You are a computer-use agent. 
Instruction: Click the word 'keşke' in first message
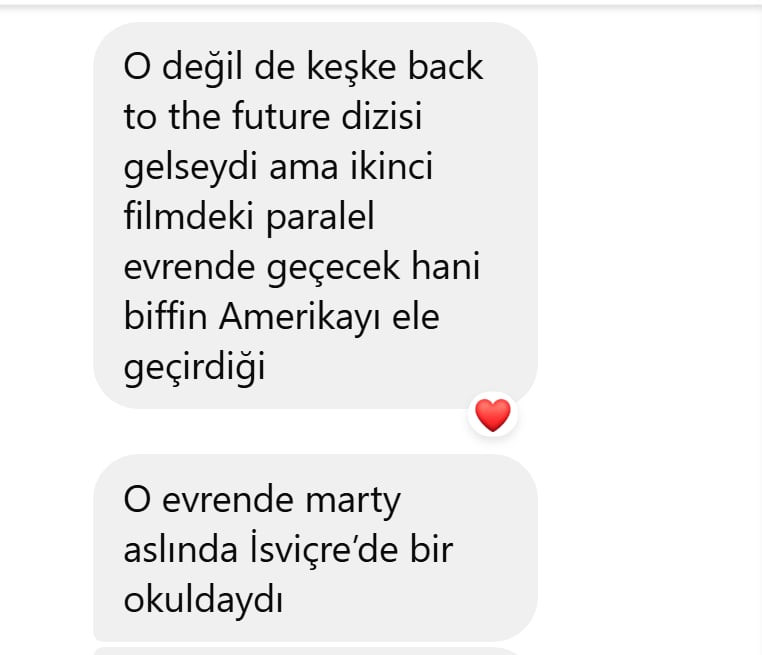[351, 66]
